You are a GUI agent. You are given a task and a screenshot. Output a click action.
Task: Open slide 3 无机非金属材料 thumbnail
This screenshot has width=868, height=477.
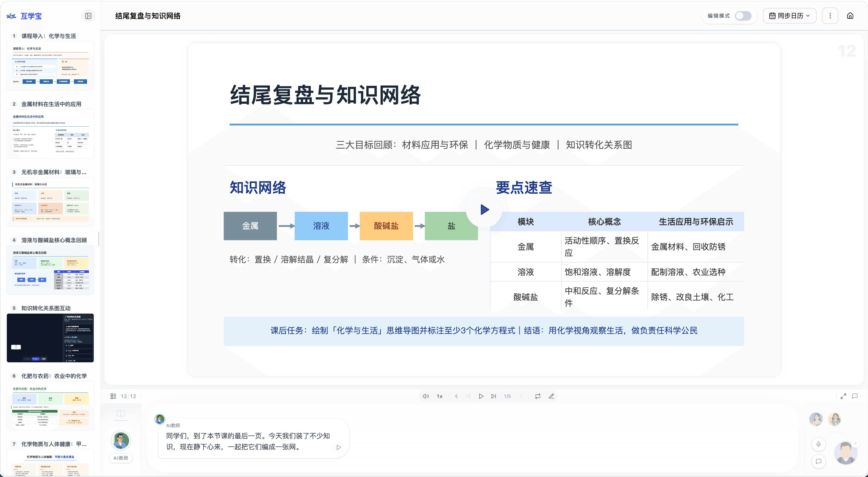click(x=50, y=202)
